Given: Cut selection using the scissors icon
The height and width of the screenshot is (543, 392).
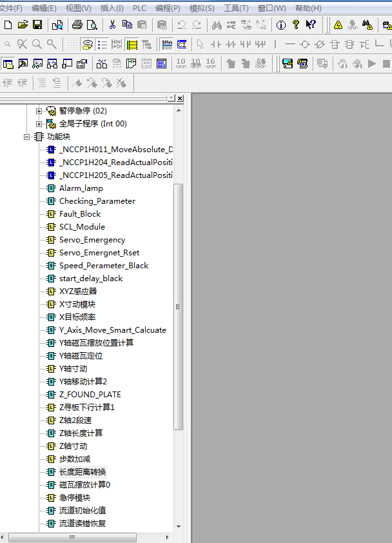Looking at the screenshot, I should (112, 25).
